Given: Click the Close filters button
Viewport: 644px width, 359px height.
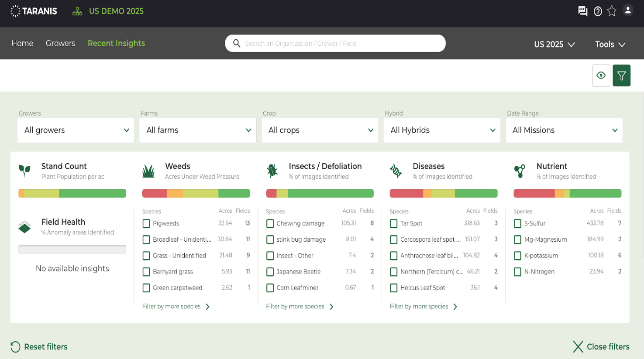Looking at the screenshot, I should [601, 347].
